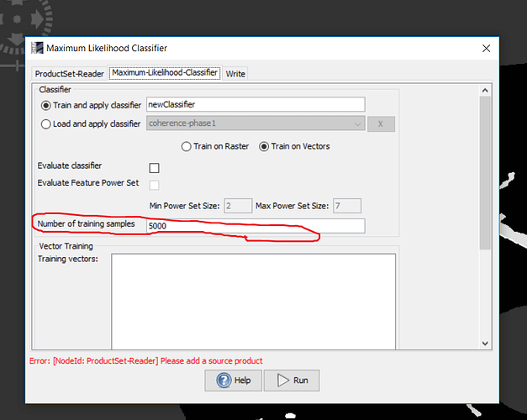The height and width of the screenshot is (420, 527).
Task: Open Help for the classifier
Action: [x=234, y=381]
